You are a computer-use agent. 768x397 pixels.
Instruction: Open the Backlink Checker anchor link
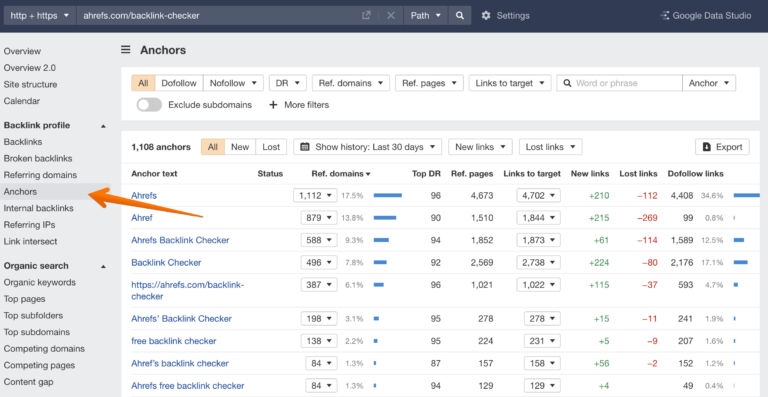[166, 262]
